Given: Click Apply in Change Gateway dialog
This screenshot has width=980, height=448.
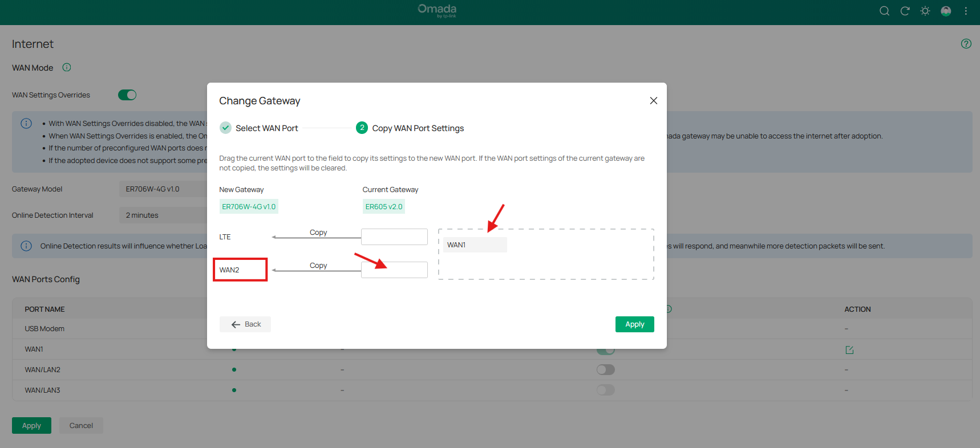Looking at the screenshot, I should coord(635,324).
